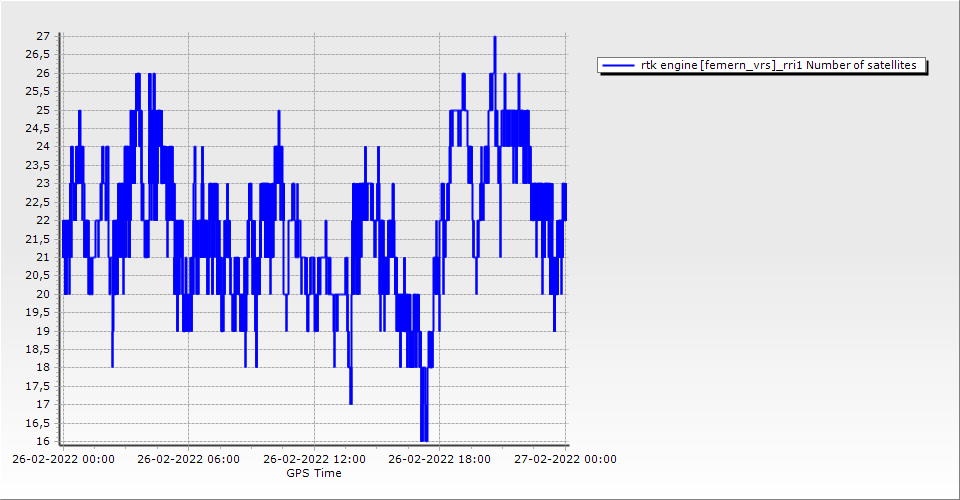The height and width of the screenshot is (500, 960).
Task: Select the 26-02-2022 06:00 x-axis label
Action: 188,459
